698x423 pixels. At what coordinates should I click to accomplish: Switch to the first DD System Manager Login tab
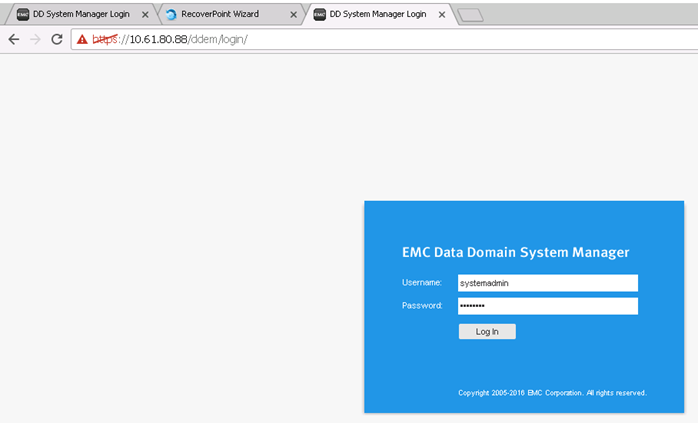coord(80,15)
